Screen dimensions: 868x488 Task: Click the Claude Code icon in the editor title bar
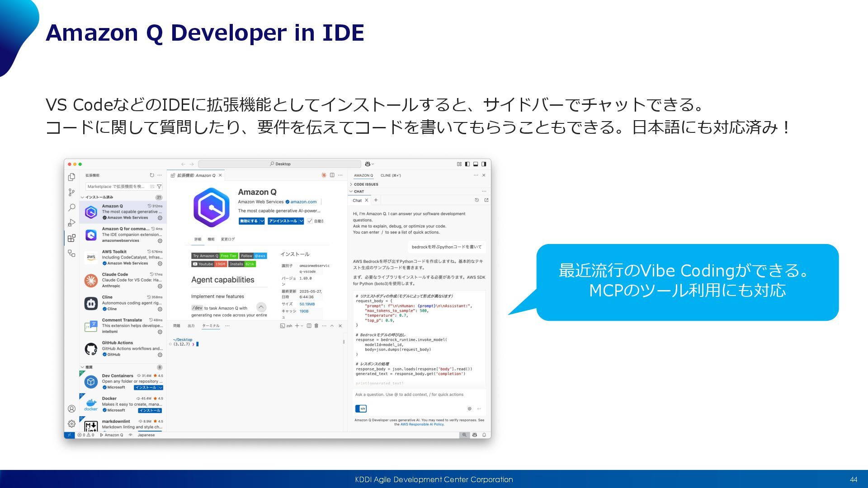click(x=324, y=175)
